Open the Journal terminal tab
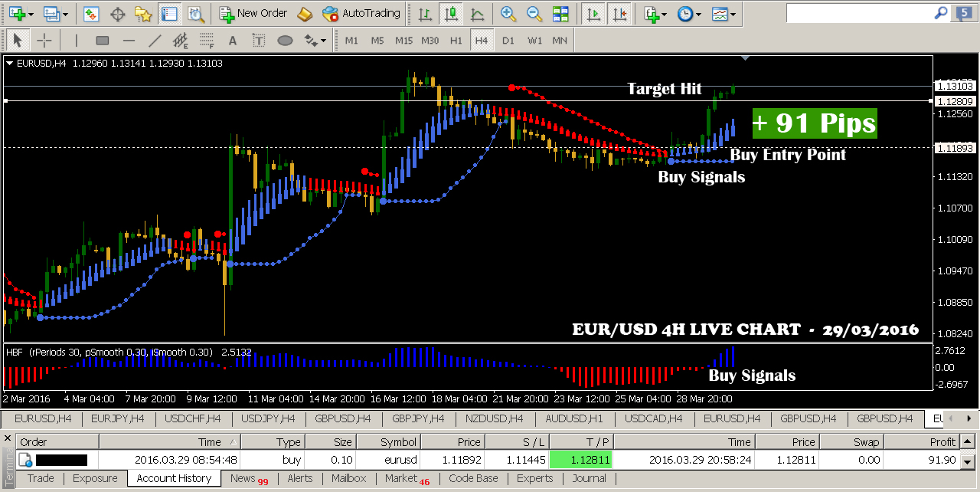The height and width of the screenshot is (492, 980). pos(589,478)
